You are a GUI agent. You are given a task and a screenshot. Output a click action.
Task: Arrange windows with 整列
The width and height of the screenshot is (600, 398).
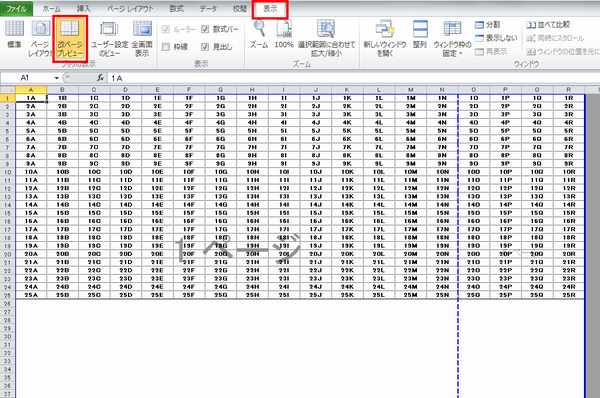(420, 34)
